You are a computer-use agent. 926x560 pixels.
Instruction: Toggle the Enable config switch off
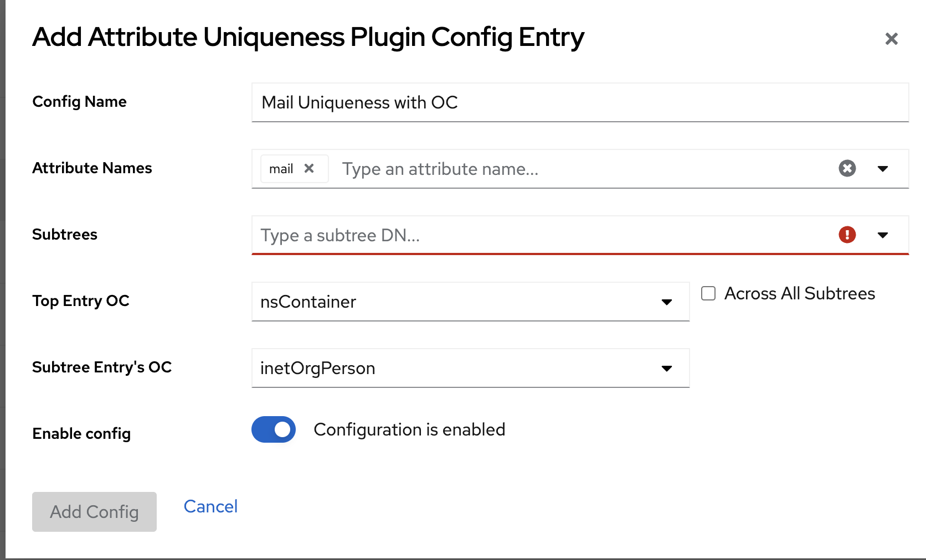tap(274, 429)
